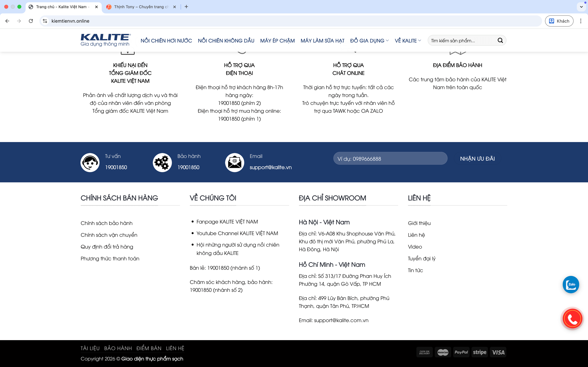588x367 pixels.
Task: Click the search magnifier icon
Action: tap(500, 40)
